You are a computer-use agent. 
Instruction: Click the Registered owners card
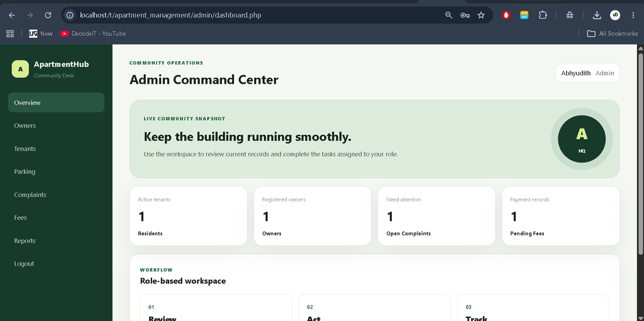pyautogui.click(x=313, y=216)
